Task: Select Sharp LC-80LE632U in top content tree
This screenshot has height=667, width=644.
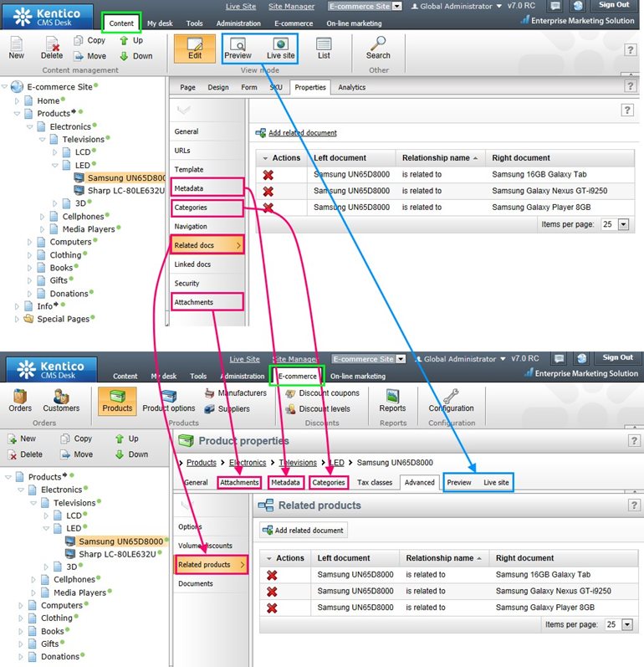Action: pos(125,191)
